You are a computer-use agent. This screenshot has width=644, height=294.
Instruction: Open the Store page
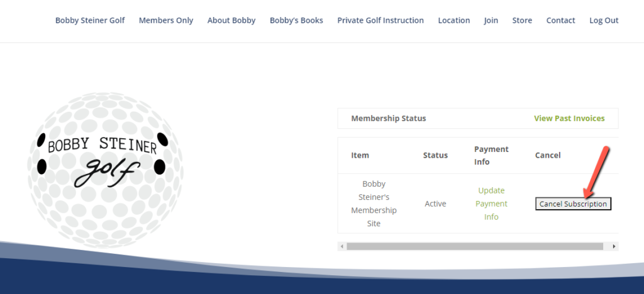click(522, 20)
